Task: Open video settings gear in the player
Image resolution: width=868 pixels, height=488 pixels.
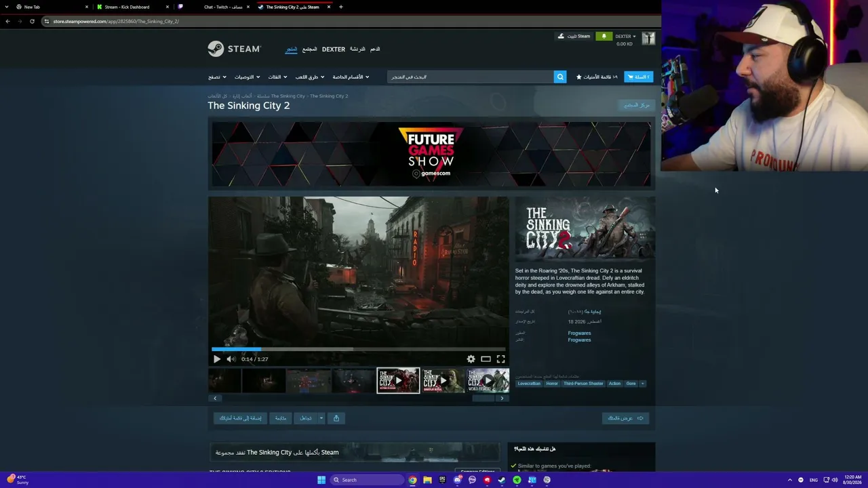Action: coord(471,359)
